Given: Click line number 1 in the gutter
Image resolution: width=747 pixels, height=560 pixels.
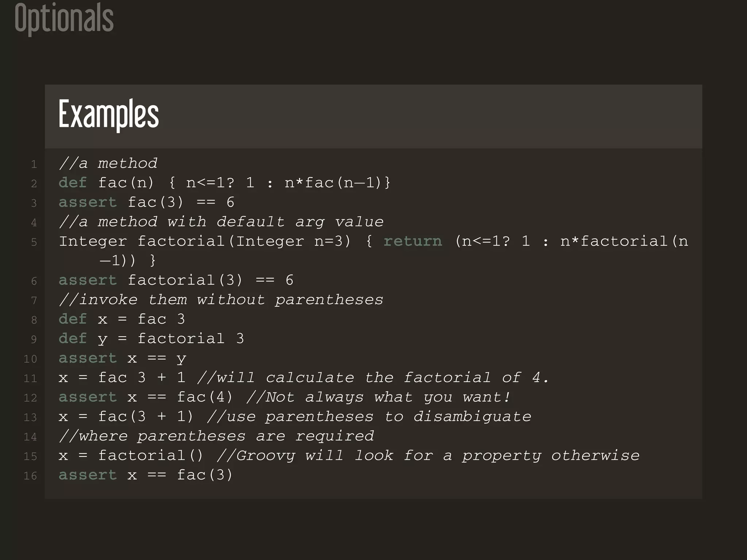Looking at the screenshot, I should 34,164.
